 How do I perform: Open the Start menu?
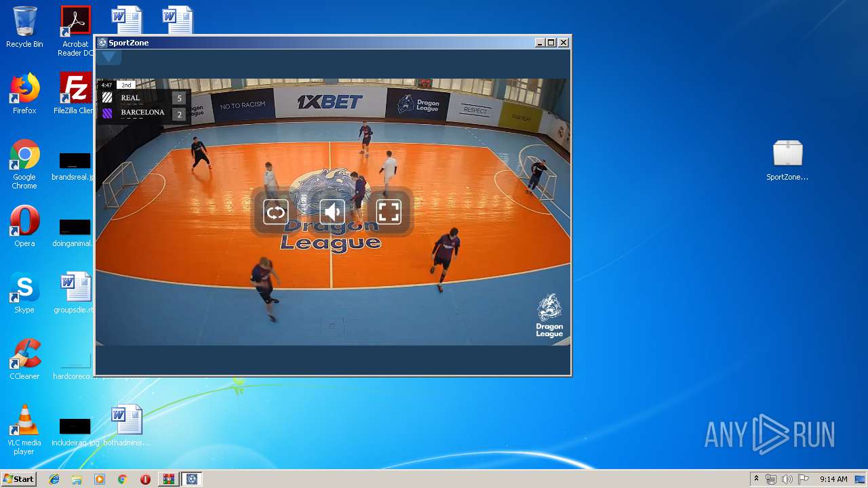click(x=19, y=479)
